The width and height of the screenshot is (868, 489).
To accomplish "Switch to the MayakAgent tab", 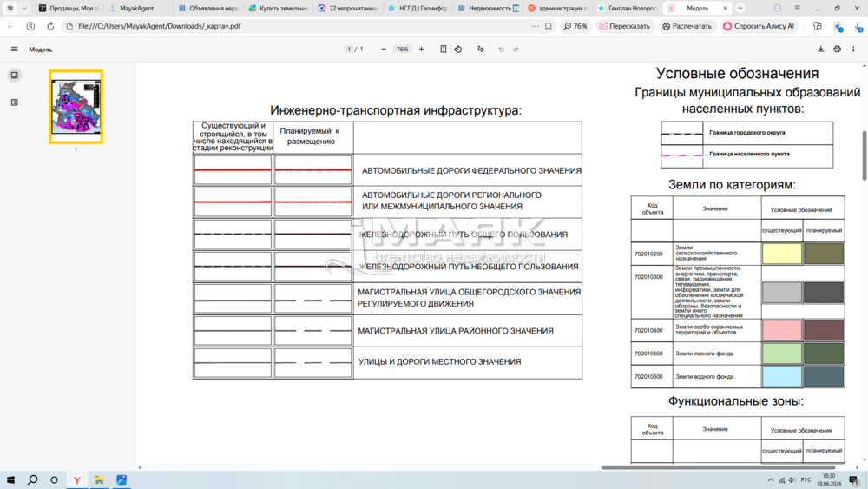I will point(138,9).
